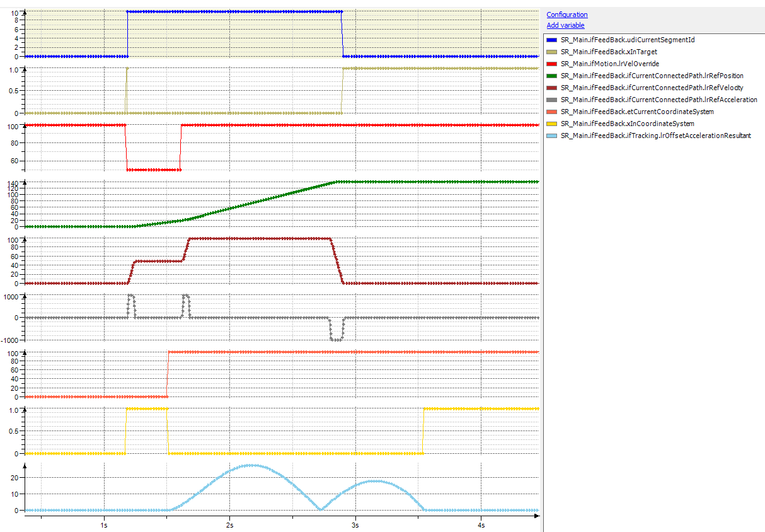
Task: Click the 2s mark on time axis
Action: point(229,524)
